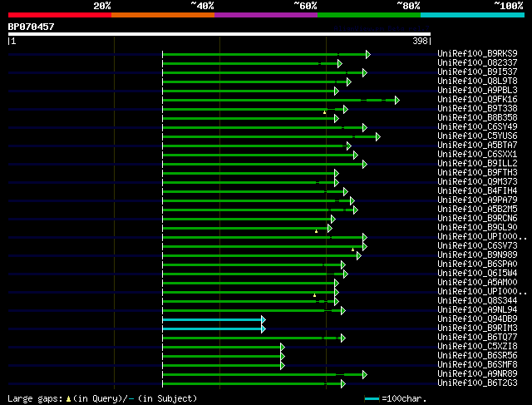Click the arrowhead ending the UniRef100_B9N989 alignment
The height and width of the screenshot is (405, 532).
[359, 255]
